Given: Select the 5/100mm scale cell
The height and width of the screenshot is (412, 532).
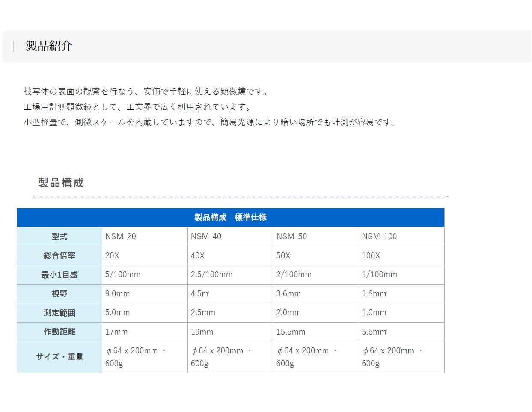Looking at the screenshot, I should click(x=145, y=275).
